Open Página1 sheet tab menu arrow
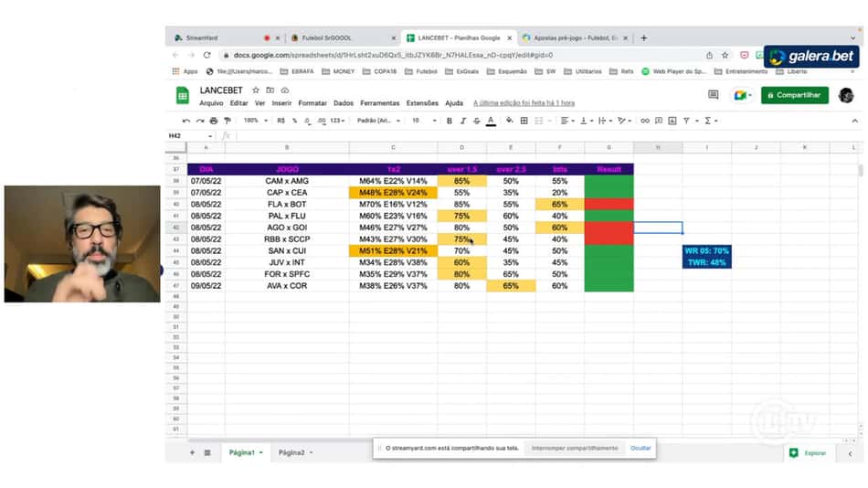The height and width of the screenshot is (488, 868). [x=261, y=453]
